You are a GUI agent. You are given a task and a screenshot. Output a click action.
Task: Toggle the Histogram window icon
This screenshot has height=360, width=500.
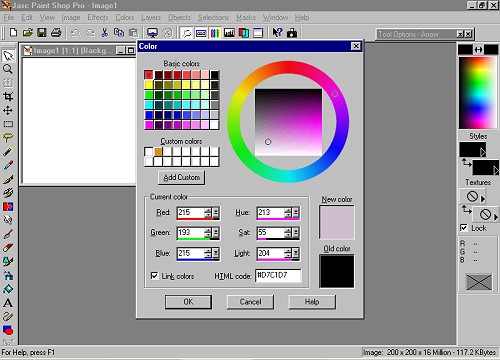pyautogui.click(x=229, y=33)
